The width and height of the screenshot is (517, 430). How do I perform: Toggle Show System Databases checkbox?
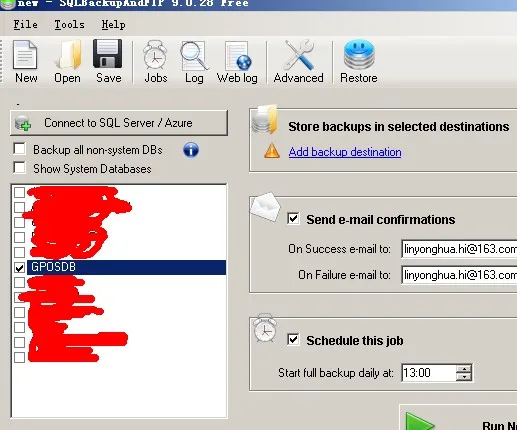tap(19, 167)
